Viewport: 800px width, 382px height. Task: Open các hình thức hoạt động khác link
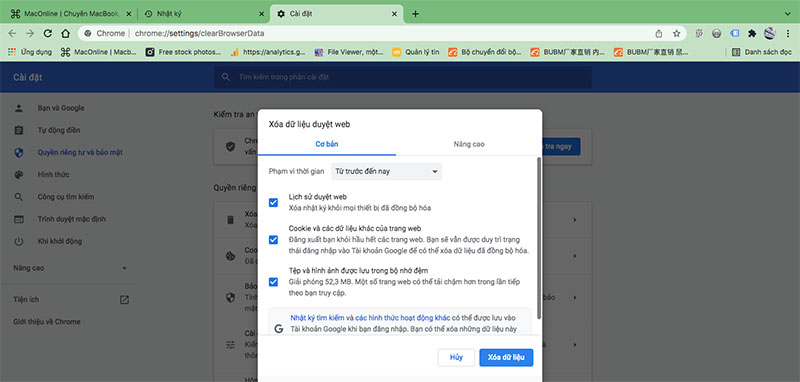403,317
